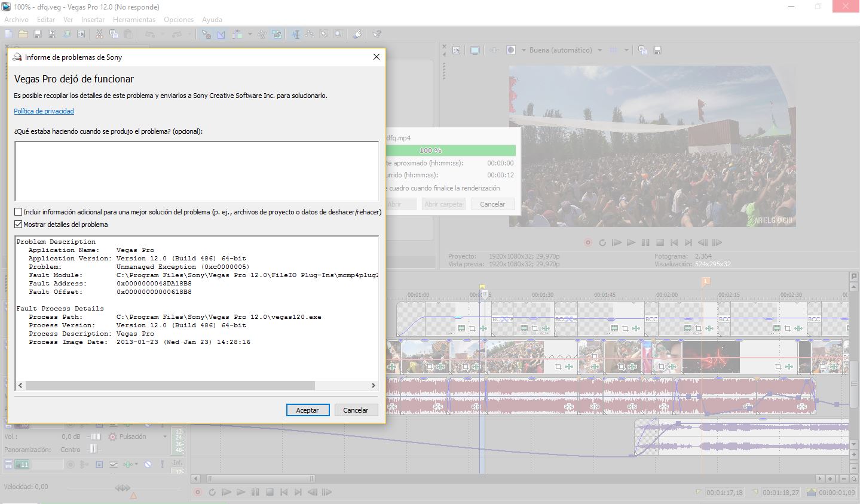Open the overlays dropdown arrow in preview toolbar

point(626,50)
